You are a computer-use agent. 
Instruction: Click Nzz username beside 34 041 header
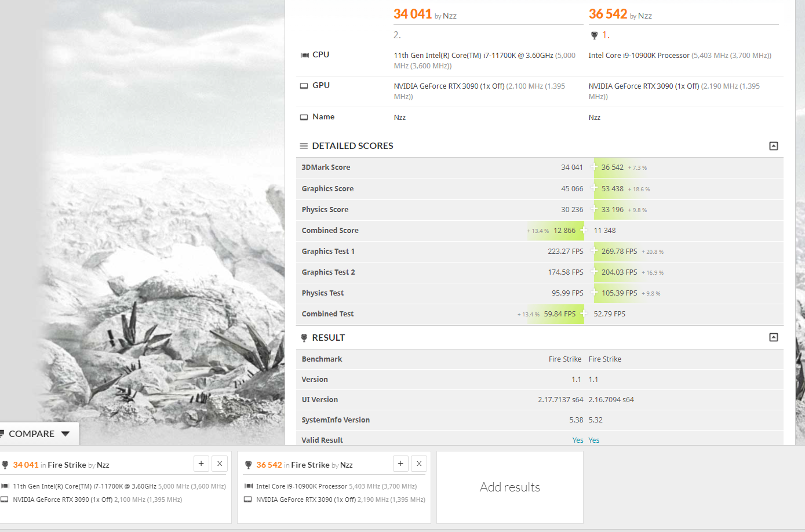[450, 16]
